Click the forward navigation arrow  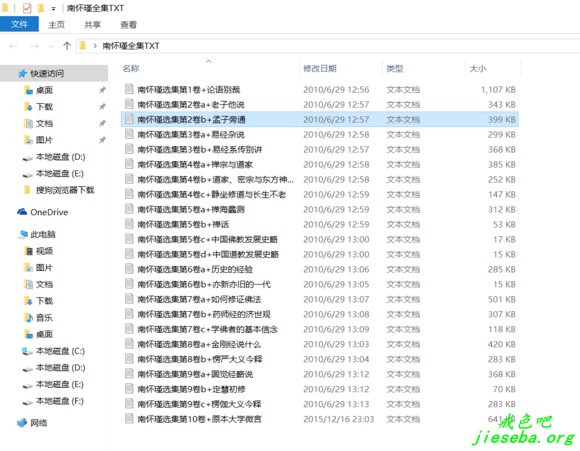point(34,46)
